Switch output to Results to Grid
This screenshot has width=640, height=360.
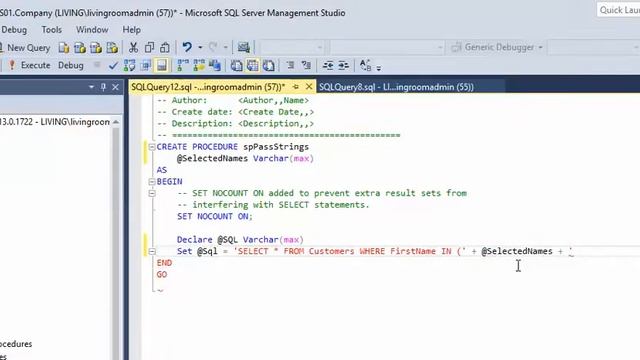253,65
